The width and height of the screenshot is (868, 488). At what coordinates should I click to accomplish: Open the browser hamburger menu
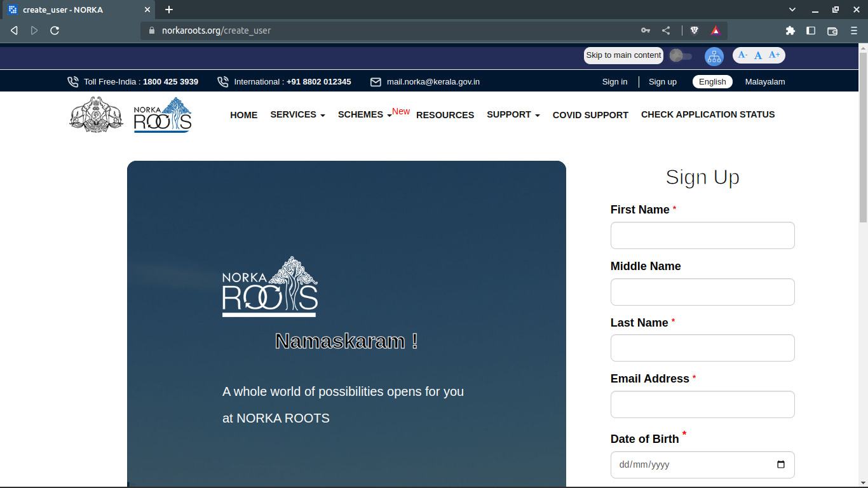pyautogui.click(x=854, y=30)
